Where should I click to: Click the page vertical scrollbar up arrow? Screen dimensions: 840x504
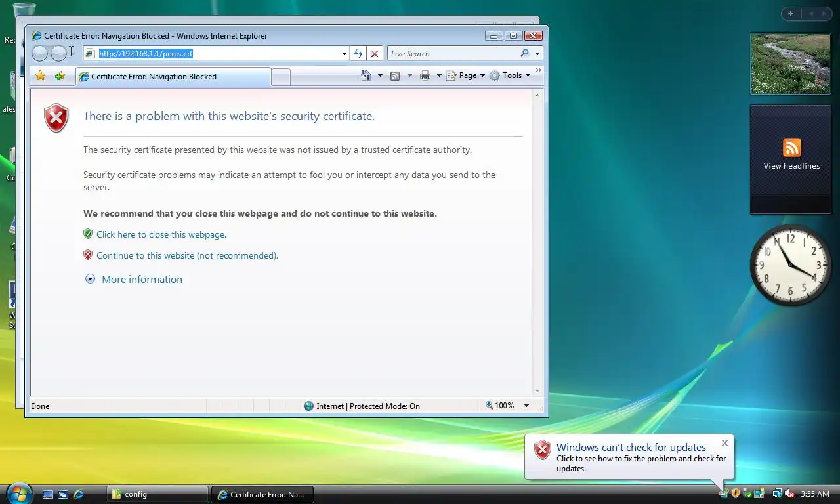(x=538, y=96)
